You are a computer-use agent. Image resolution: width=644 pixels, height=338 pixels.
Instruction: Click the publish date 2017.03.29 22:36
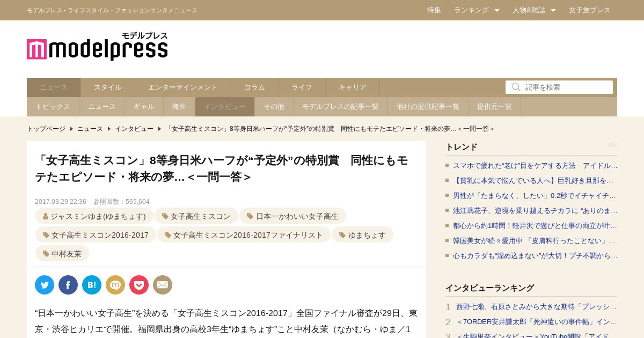pyautogui.click(x=61, y=202)
